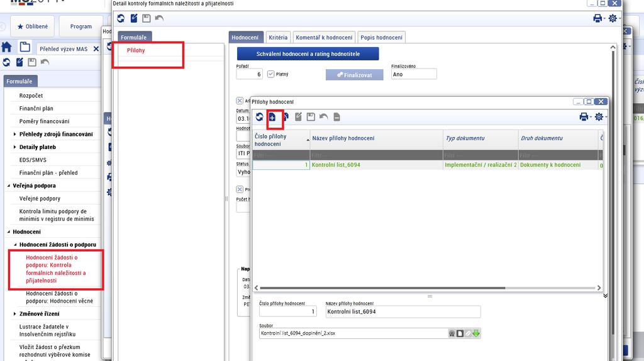Open Program menu button
Viewport: 644px width, 361px height.
click(81, 26)
